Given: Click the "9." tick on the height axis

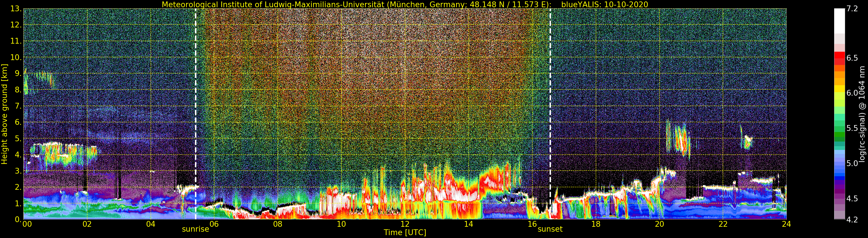Looking at the screenshot, I should point(18,73).
